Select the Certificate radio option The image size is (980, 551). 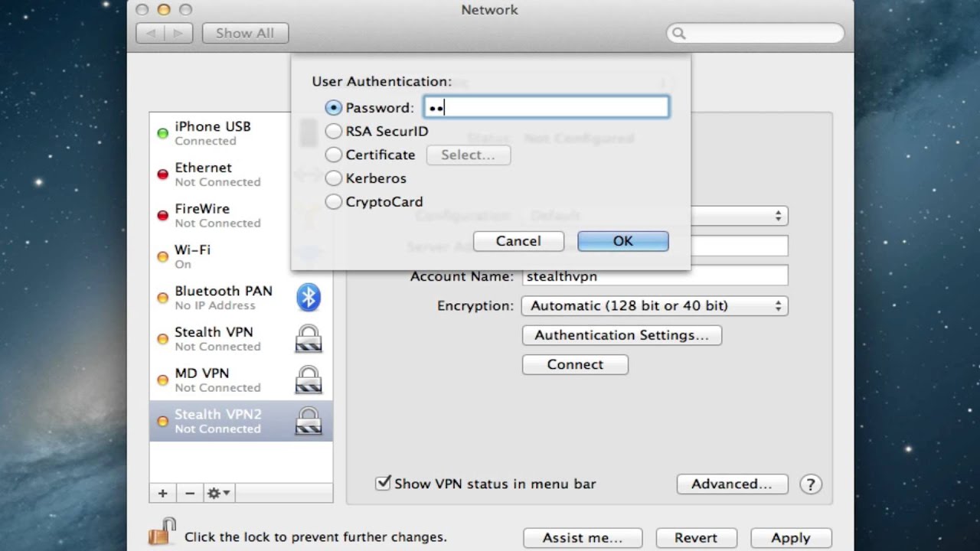(333, 155)
